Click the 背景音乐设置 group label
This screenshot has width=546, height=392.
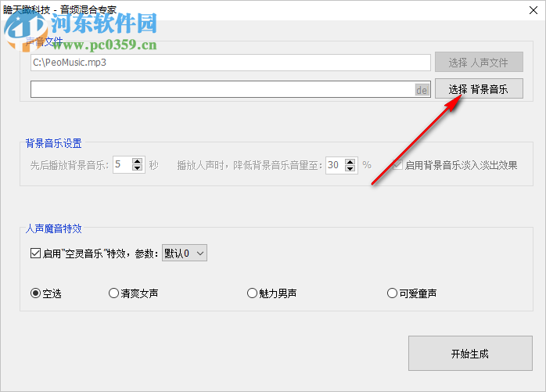tap(53, 143)
